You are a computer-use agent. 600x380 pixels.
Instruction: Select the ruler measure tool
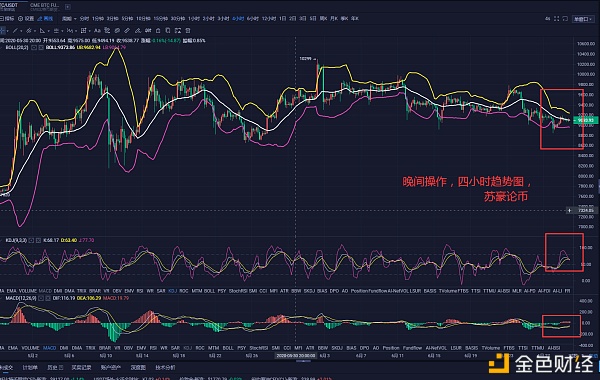point(127,31)
